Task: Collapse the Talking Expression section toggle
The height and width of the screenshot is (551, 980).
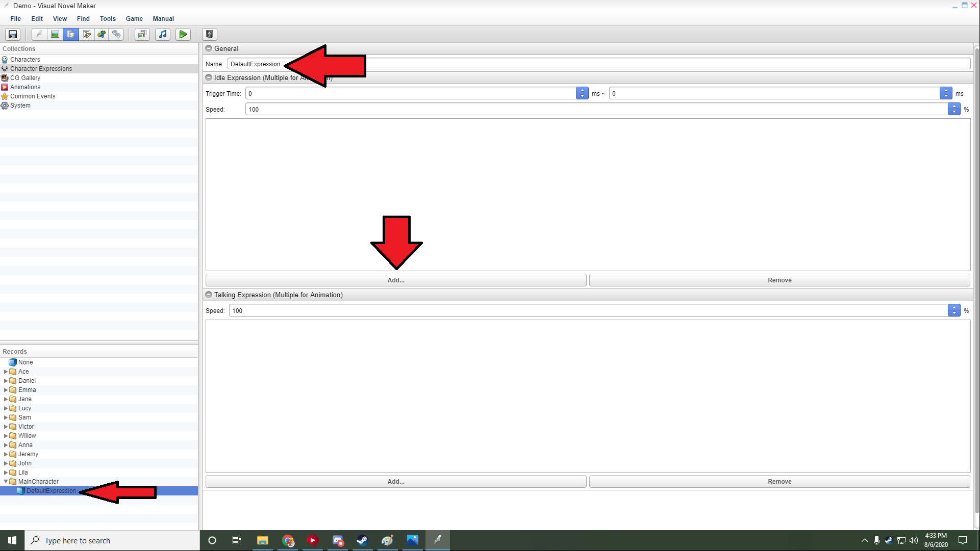Action: (x=209, y=295)
